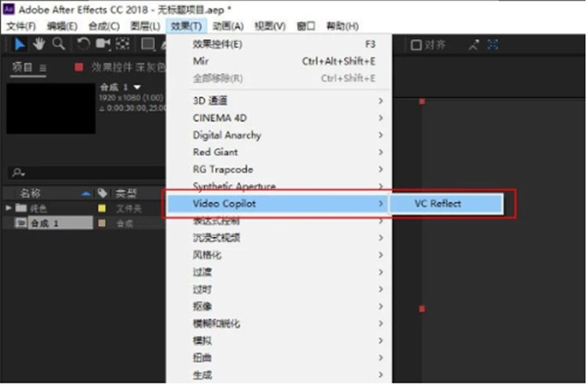This screenshot has width=588, height=388.
Task: Select the Rectangle shape tool
Action: click(148, 44)
